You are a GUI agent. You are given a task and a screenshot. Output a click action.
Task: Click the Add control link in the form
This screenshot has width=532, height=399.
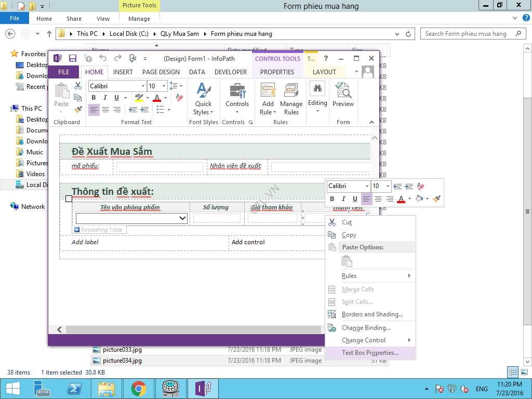248,242
